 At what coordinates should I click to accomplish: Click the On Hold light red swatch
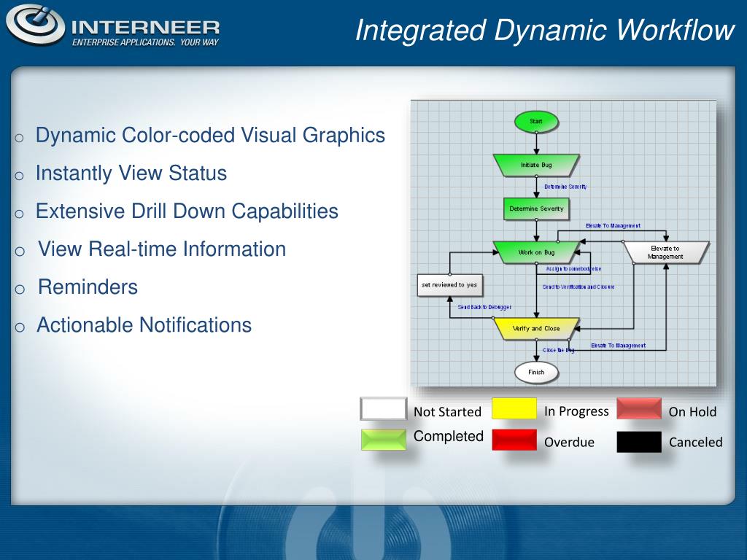(639, 408)
